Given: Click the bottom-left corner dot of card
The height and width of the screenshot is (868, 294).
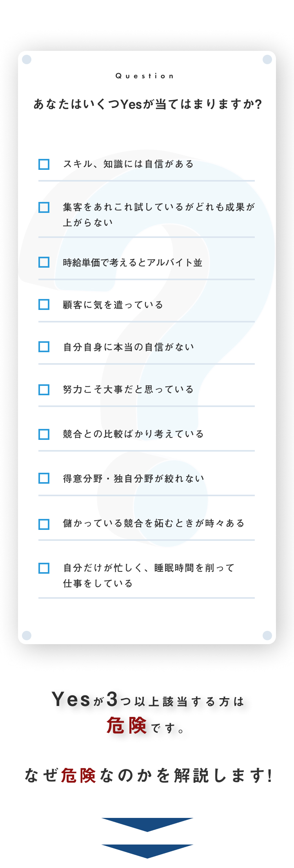Looking at the screenshot, I should 27,635.
